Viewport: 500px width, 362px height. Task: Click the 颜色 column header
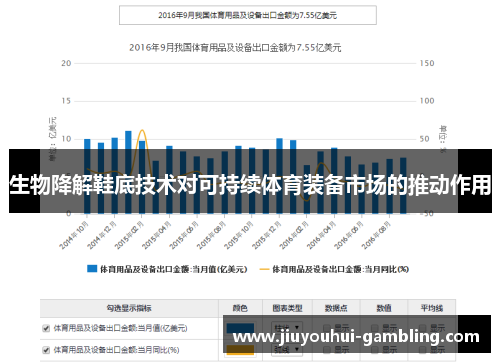240,308
